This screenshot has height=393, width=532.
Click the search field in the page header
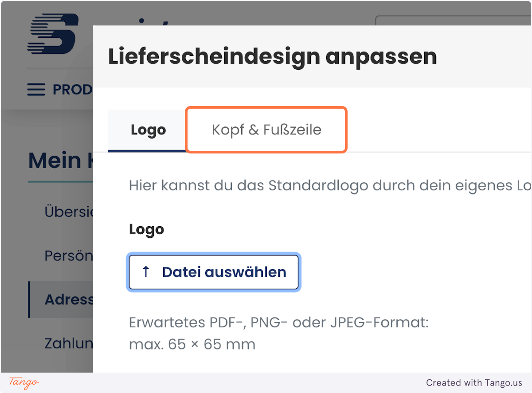pos(454,21)
